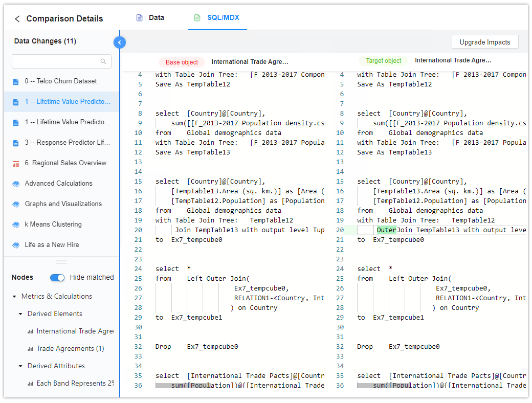Collapse the Derived Attributes tree node
This screenshot has height=403, width=532.
20,366
